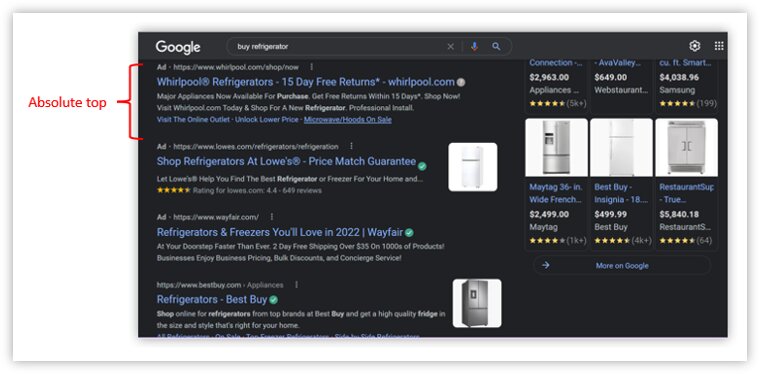Click the star rating with (199)
This screenshot has width=761, height=374.
pyautogui.click(x=688, y=103)
